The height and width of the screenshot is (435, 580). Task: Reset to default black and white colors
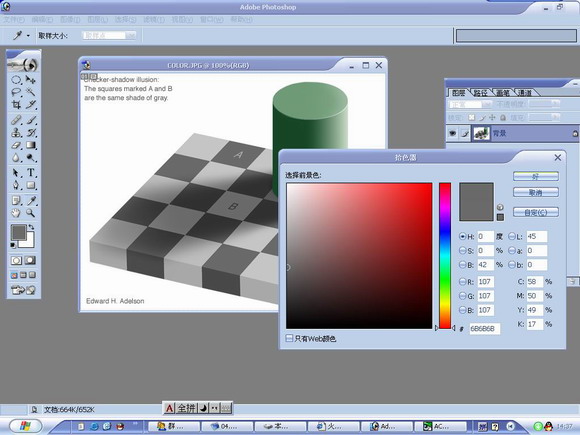(13, 245)
